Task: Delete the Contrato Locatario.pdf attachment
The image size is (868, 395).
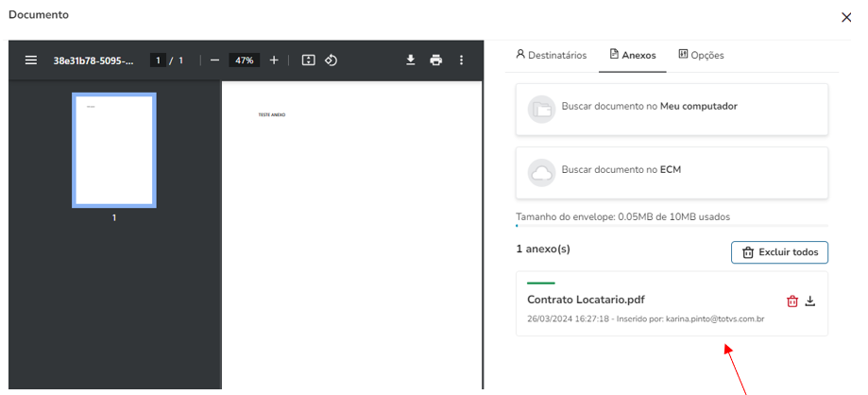Action: point(792,301)
